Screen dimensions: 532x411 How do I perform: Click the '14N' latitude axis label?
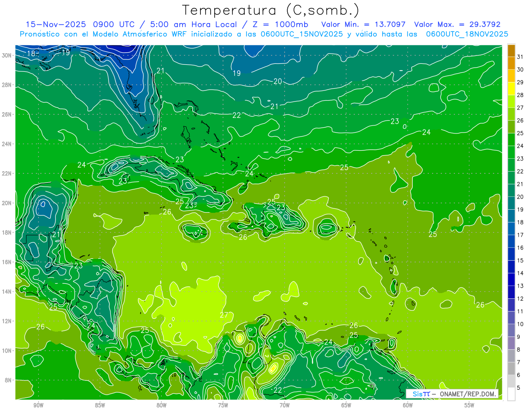pyautogui.click(x=8, y=291)
